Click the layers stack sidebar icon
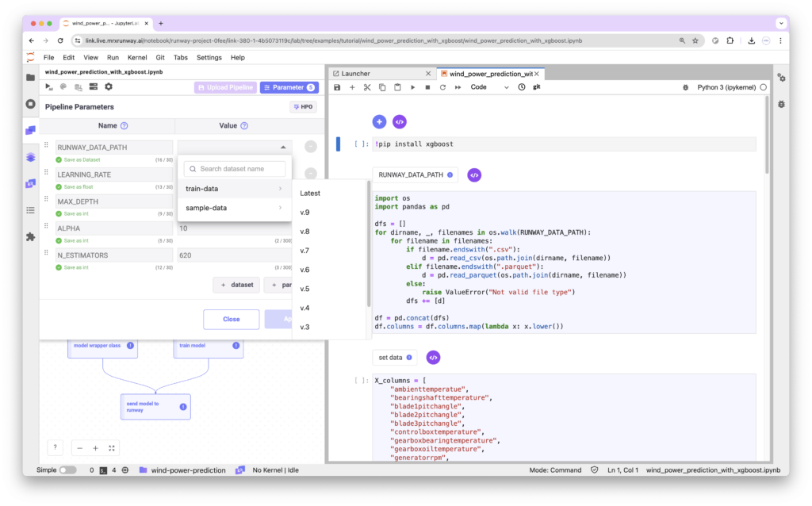Viewport: 812px width, 506px height. pos(31,158)
